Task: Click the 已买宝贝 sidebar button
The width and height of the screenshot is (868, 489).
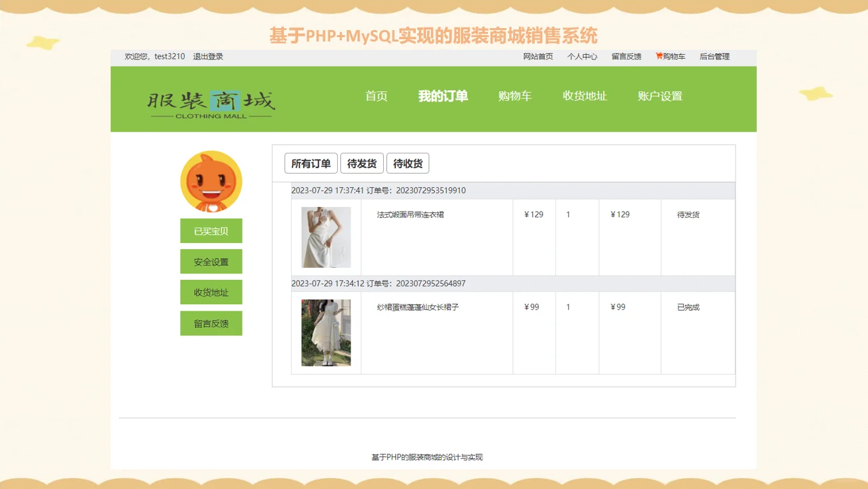Action: pyautogui.click(x=211, y=231)
